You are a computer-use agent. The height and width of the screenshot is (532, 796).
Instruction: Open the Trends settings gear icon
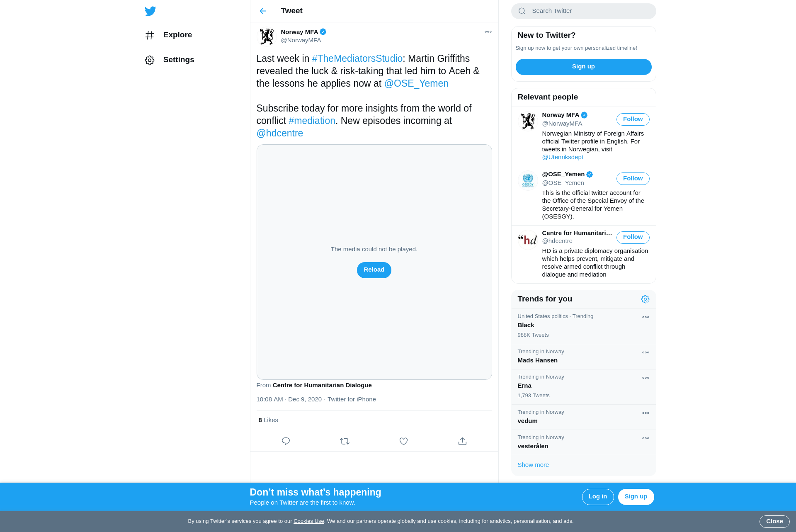coord(645,299)
